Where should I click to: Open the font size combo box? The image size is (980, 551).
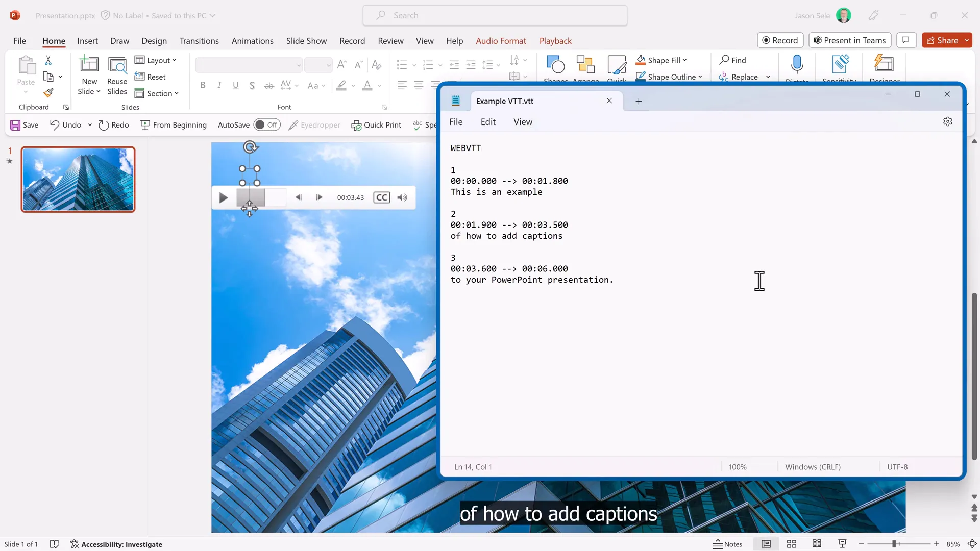(x=318, y=65)
